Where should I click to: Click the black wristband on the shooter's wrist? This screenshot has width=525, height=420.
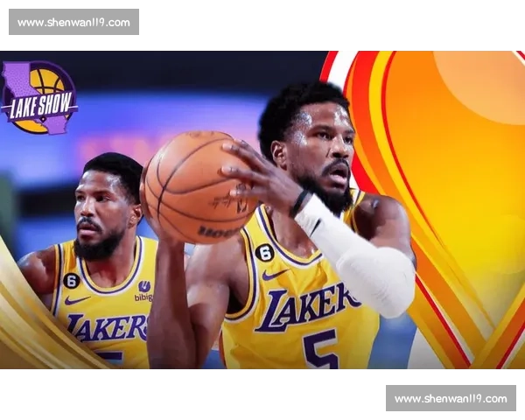point(300,203)
